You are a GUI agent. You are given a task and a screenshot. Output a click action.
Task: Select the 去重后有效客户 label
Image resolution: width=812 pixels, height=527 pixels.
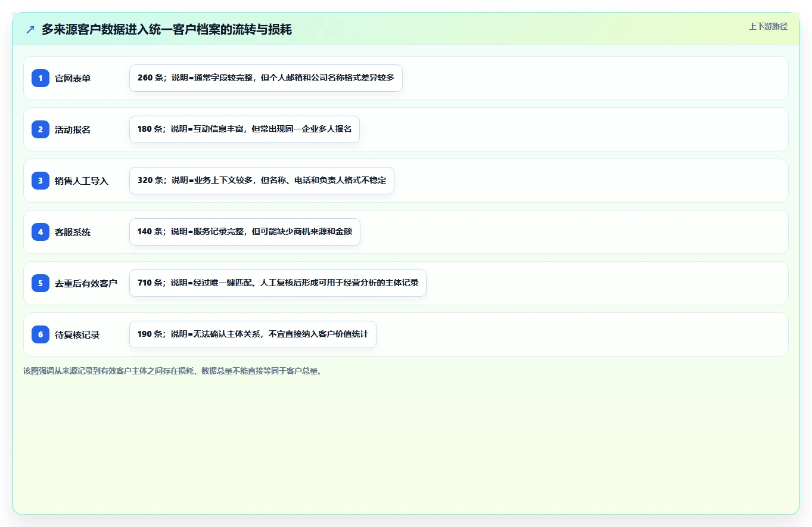pos(86,283)
